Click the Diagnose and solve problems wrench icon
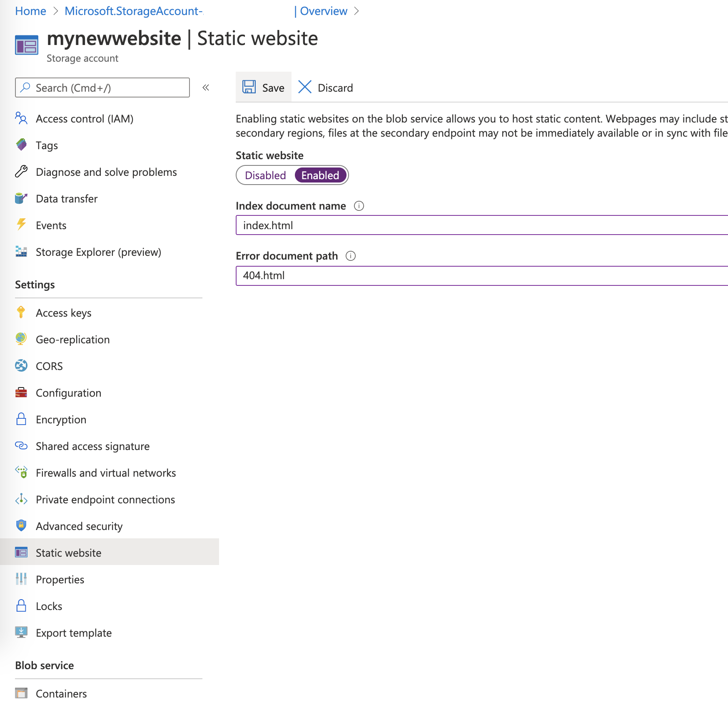 (21, 172)
